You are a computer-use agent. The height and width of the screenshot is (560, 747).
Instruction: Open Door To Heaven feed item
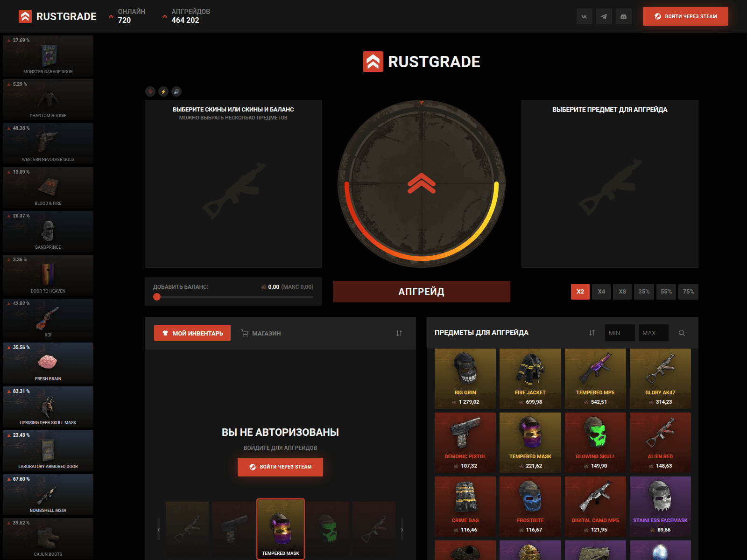click(x=48, y=275)
